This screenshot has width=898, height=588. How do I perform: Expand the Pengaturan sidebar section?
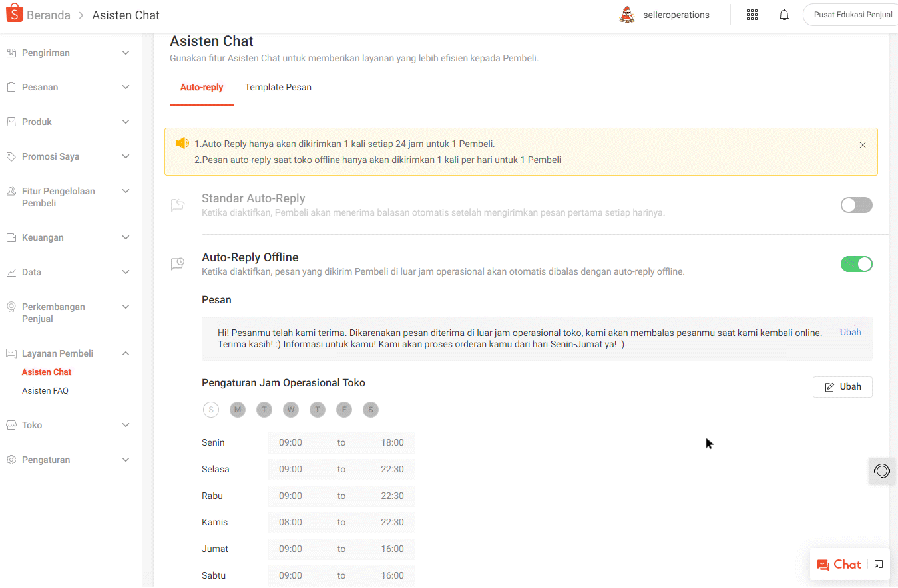67,460
